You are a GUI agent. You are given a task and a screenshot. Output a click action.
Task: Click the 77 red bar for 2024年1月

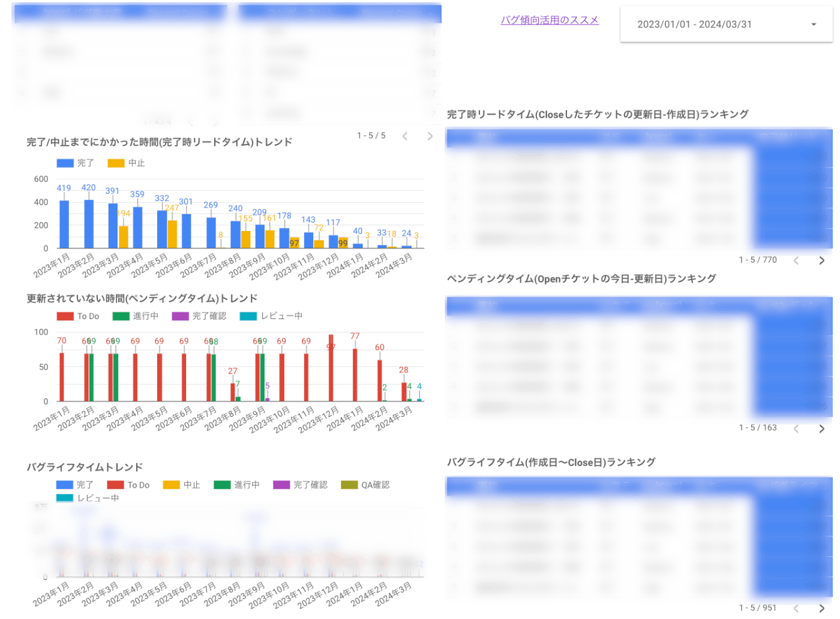click(355, 375)
